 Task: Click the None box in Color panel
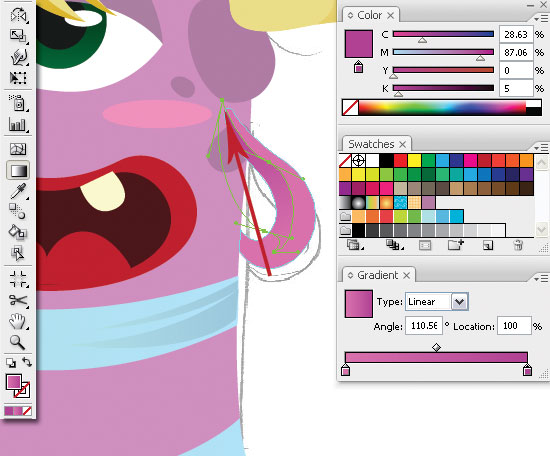pos(350,107)
